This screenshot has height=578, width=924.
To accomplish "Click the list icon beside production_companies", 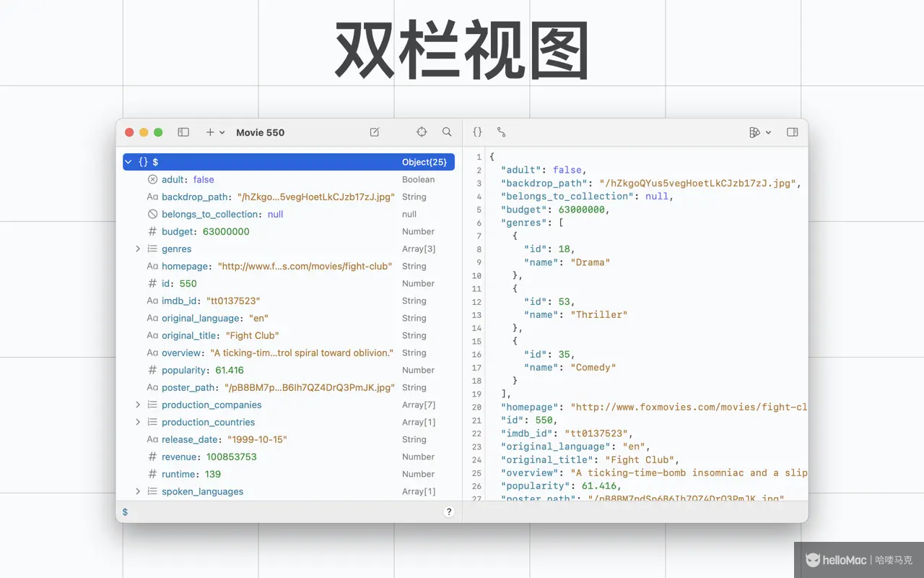I will 152,405.
